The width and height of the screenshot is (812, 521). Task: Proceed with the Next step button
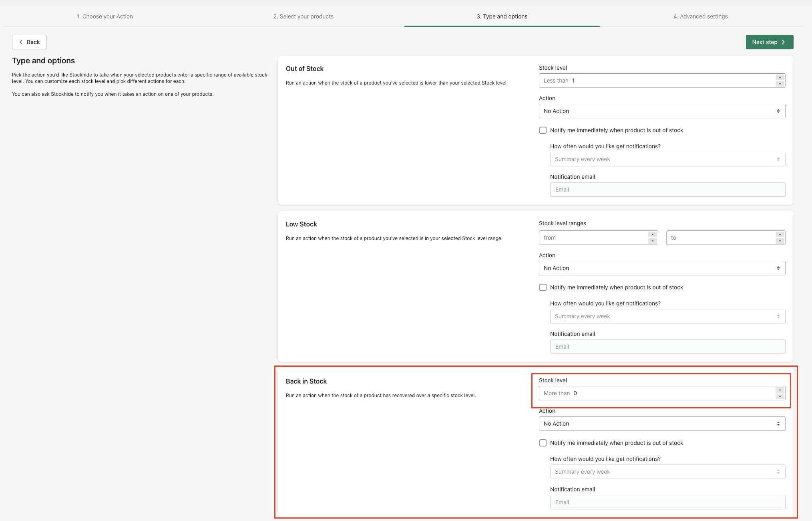click(x=769, y=42)
